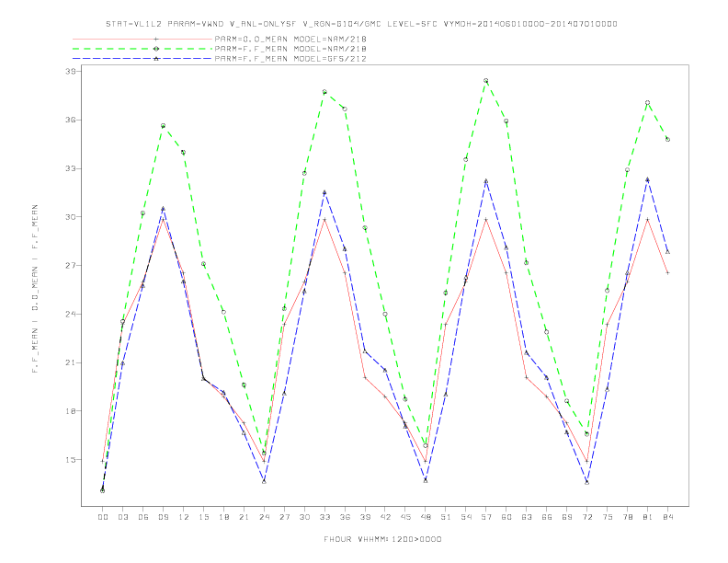The image size is (728, 563).
Task: Click y-axis tick value 15
Action: 71,459
